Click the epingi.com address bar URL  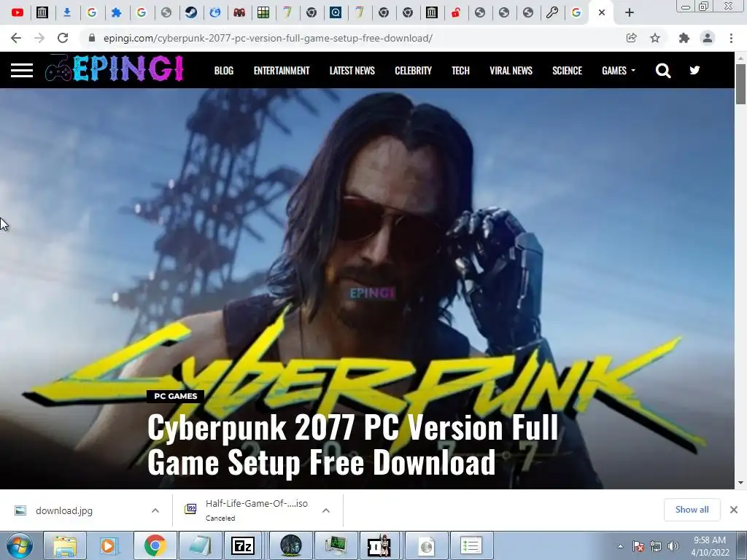tap(268, 38)
